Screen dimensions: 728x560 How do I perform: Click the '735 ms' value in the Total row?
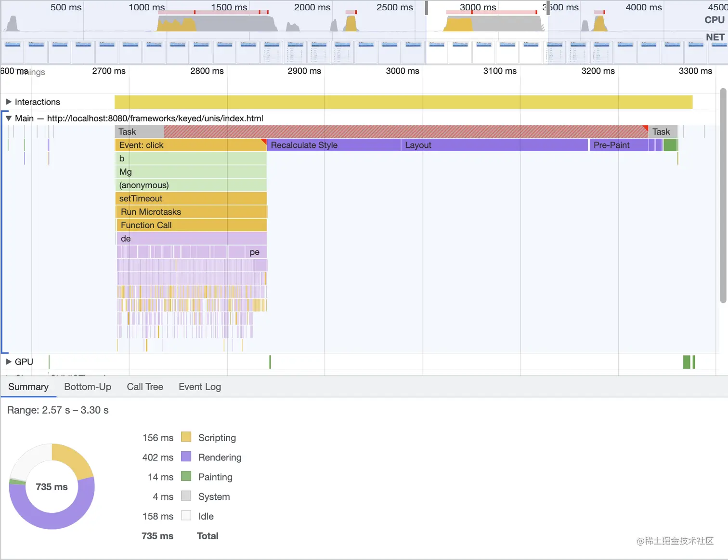pos(157,536)
